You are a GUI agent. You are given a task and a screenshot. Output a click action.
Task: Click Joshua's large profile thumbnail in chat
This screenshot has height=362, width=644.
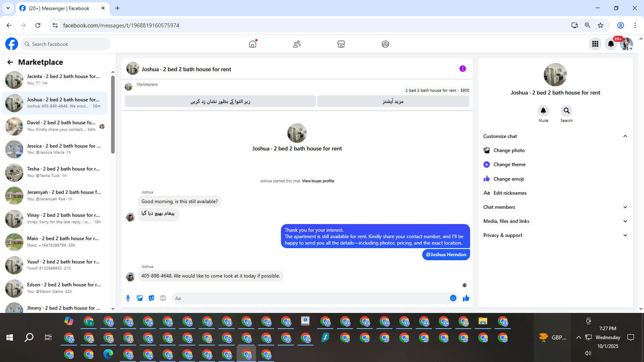tap(297, 133)
